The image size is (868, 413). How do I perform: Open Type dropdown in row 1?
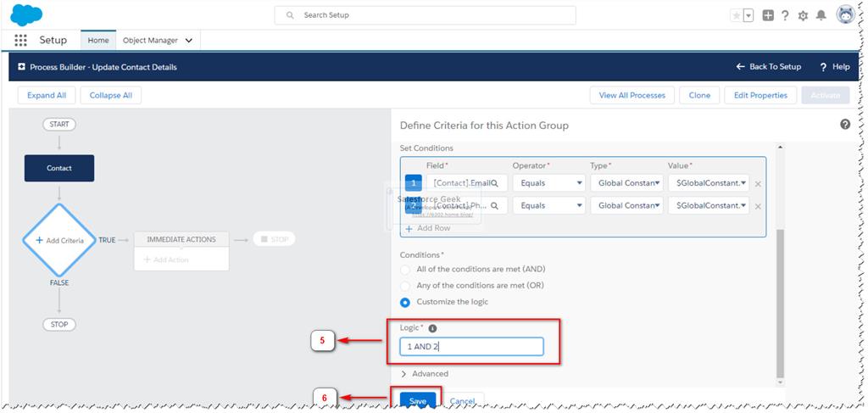[x=626, y=182]
